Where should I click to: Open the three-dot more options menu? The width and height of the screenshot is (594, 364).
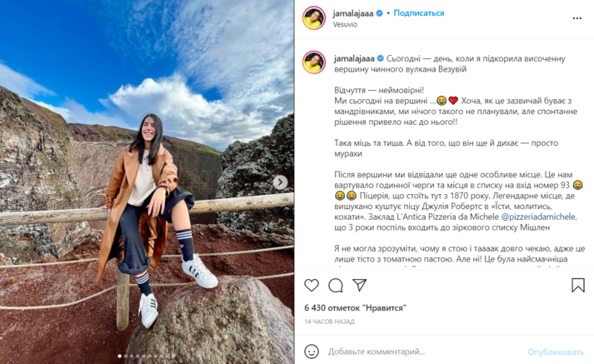pos(577,18)
